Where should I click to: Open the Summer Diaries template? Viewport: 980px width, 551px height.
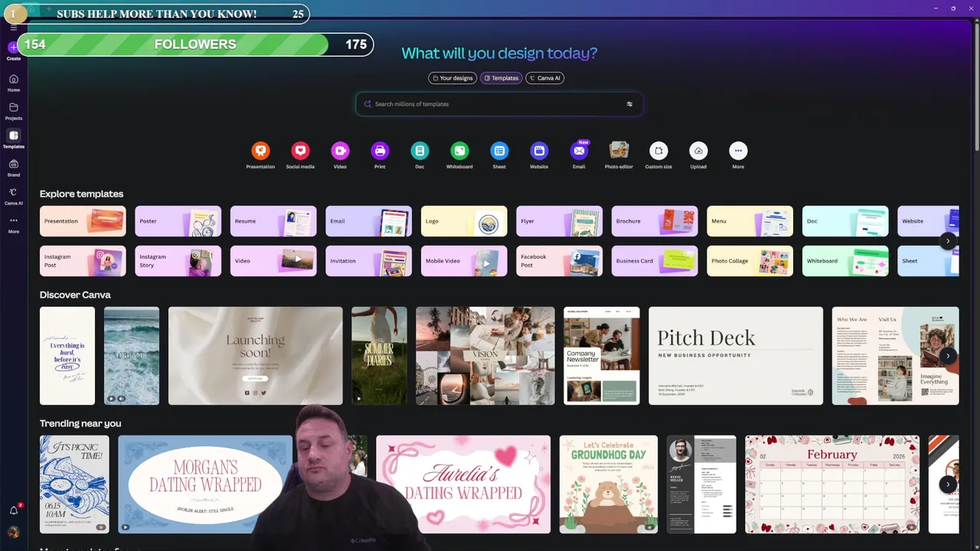point(379,356)
